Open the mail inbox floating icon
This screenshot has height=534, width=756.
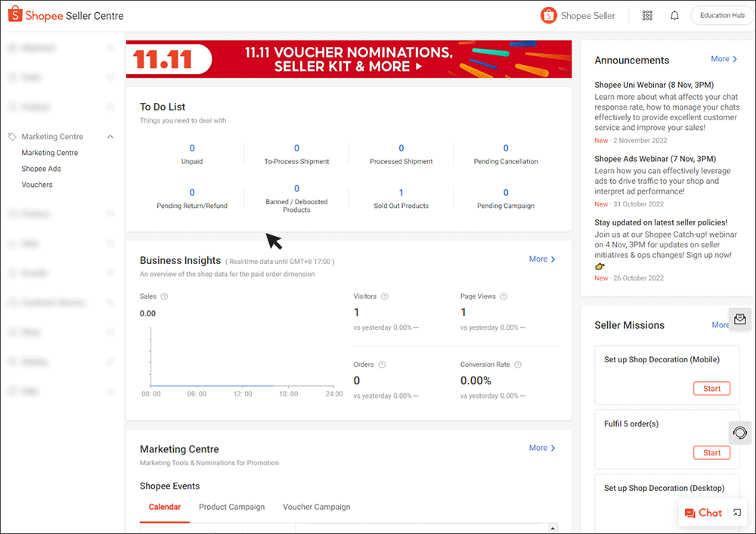tap(739, 319)
